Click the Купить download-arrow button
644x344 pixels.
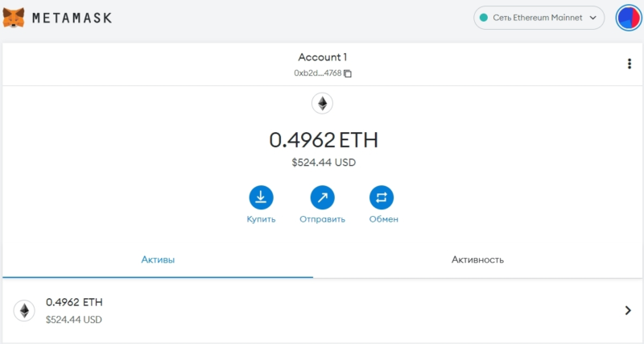261,197
